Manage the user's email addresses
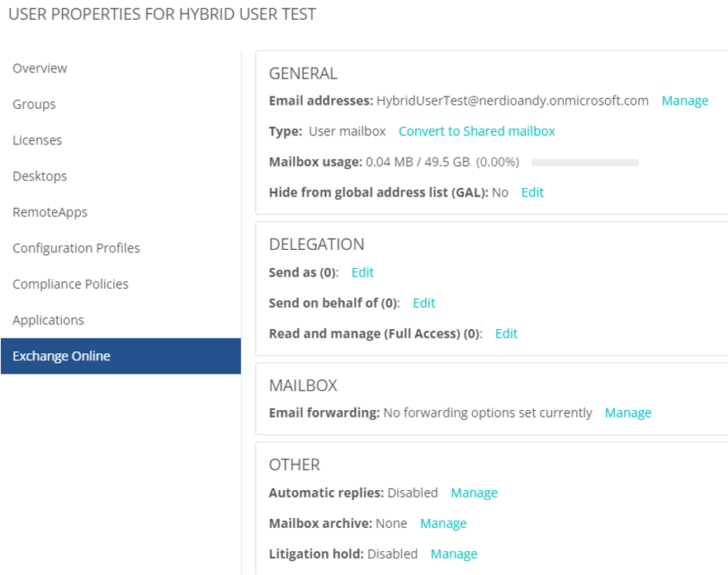Image resolution: width=728 pixels, height=575 pixels. coord(684,101)
